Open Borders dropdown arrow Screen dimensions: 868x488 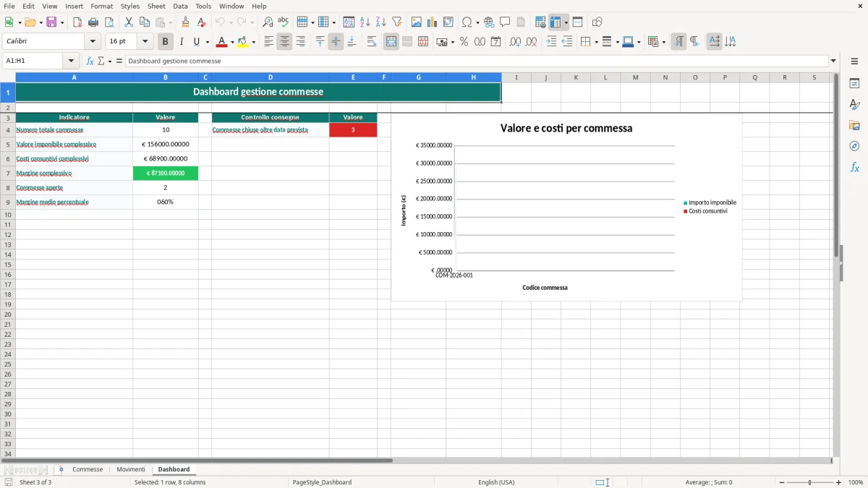tap(595, 42)
